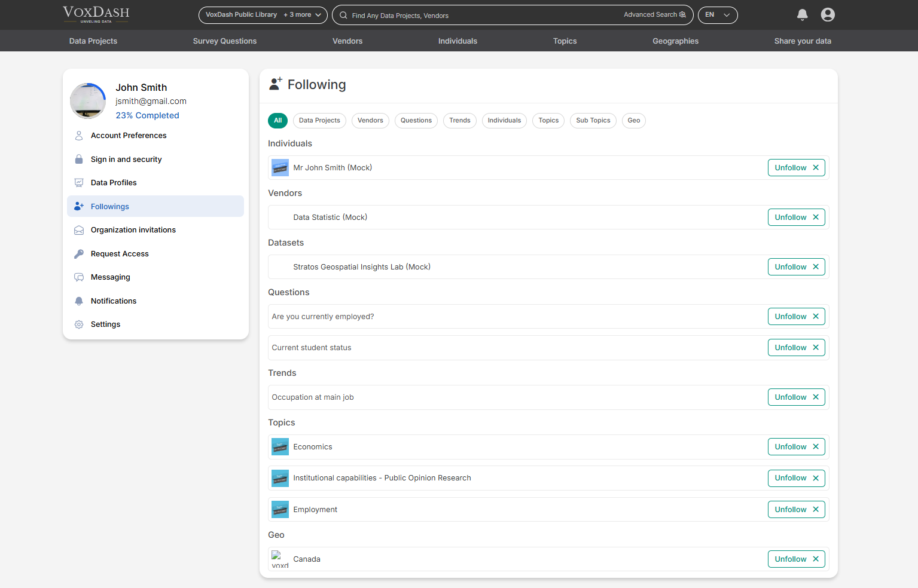Open the Topics navigation menu
Image resolution: width=918 pixels, height=588 pixels.
(x=565, y=41)
